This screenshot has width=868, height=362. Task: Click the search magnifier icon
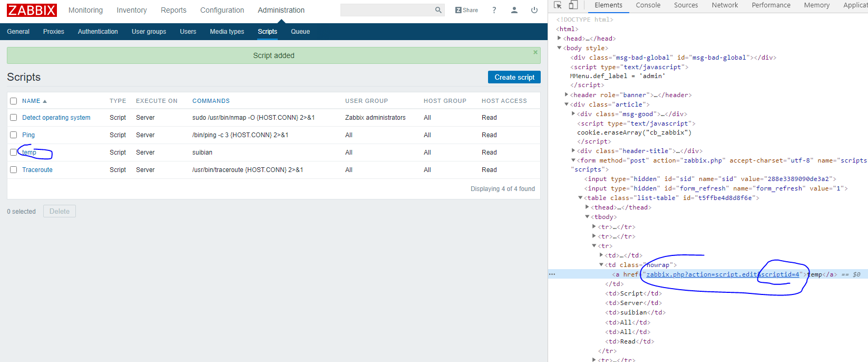pos(438,10)
